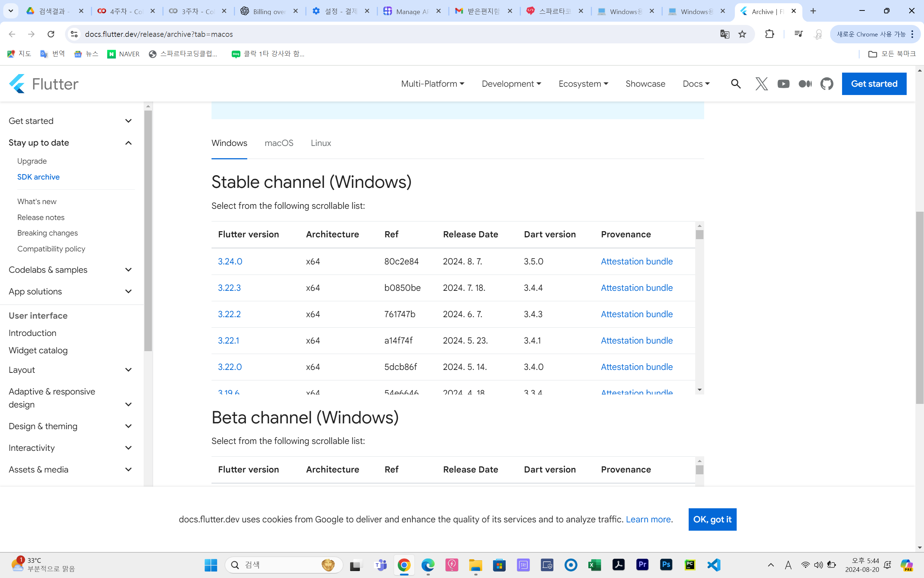Expand the Layout sidebar section
The height and width of the screenshot is (578, 924).
[71, 370]
